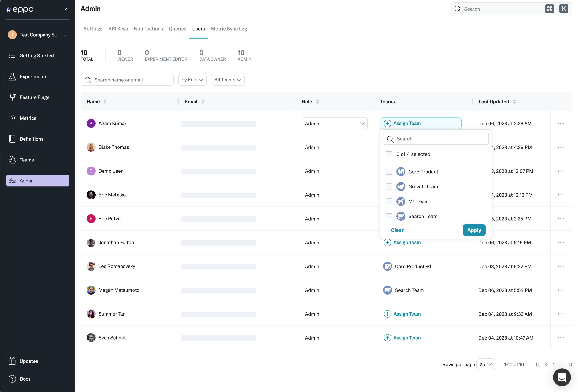
Task: Launch the support chat bubble
Action: 562,377
